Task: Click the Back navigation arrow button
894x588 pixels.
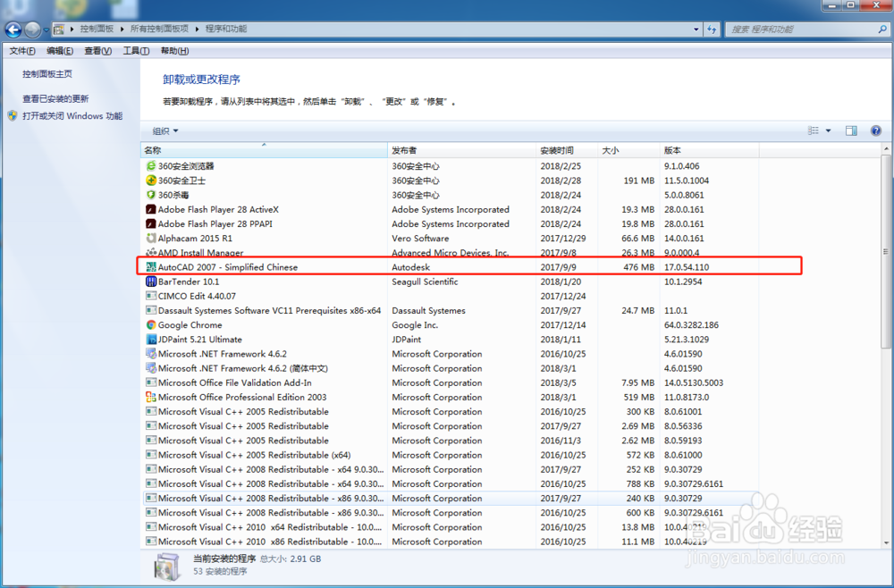Action: (13, 29)
